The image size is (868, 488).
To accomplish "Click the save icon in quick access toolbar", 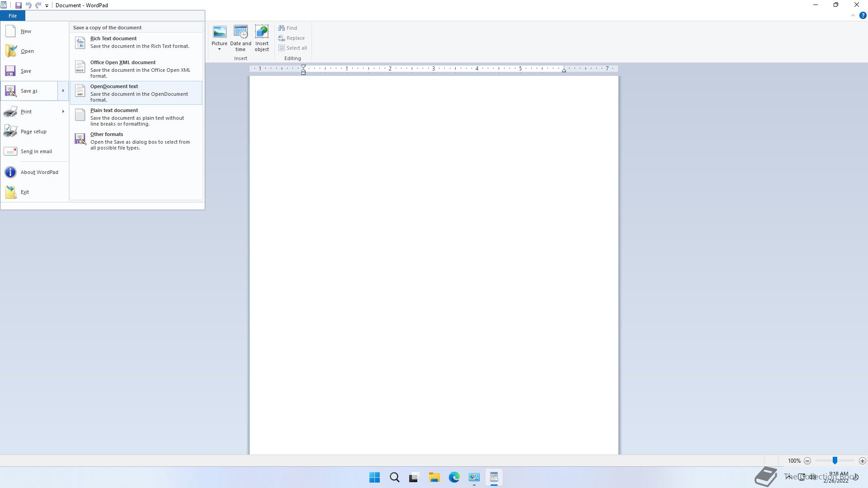I will click(x=19, y=5).
